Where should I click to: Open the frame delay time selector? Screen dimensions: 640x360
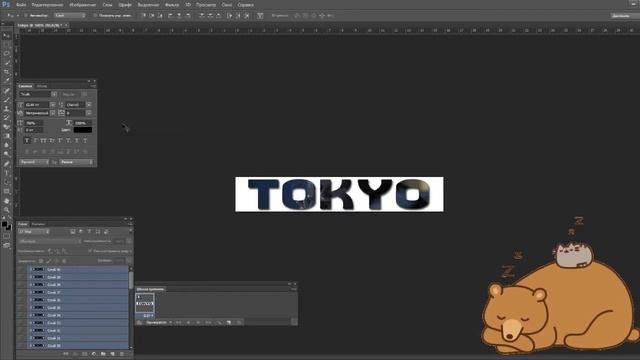[x=149, y=316]
